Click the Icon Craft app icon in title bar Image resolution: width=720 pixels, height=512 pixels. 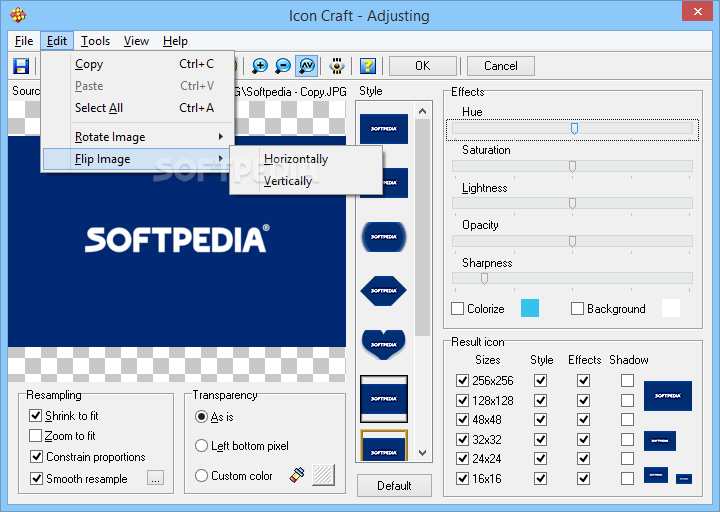[x=18, y=15]
